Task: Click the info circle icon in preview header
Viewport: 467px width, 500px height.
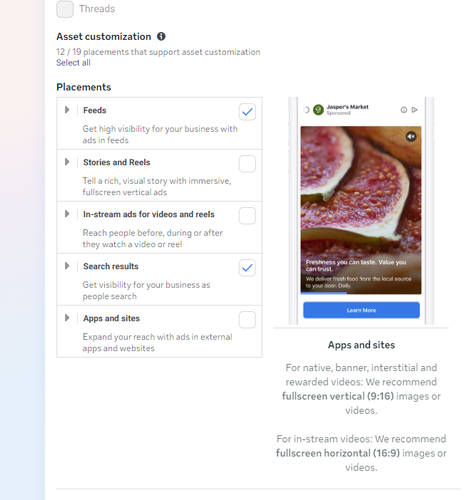Action: coord(404,110)
